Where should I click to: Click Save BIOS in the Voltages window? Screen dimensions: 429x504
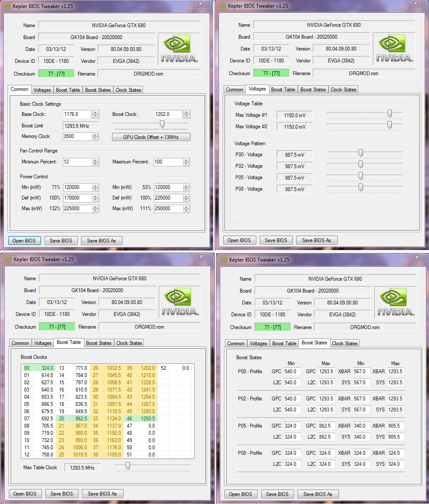pyautogui.click(x=276, y=240)
